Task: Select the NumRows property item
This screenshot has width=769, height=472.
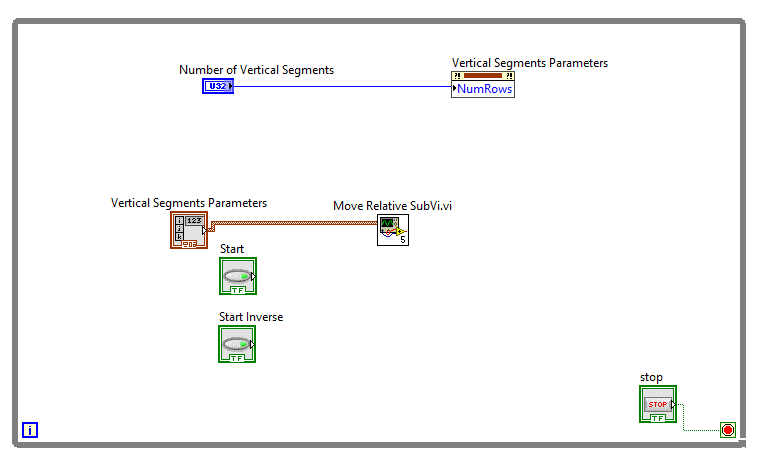Action: 483,89
